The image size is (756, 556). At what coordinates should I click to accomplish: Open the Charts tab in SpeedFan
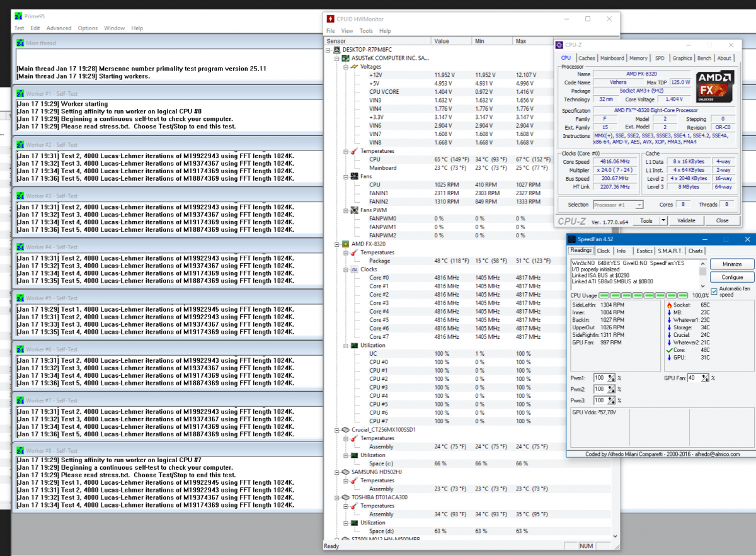tap(696, 251)
